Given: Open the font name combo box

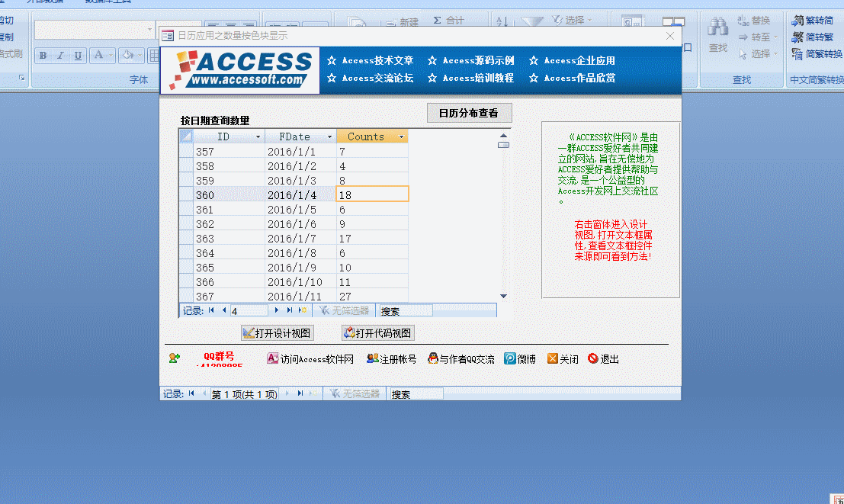Looking at the screenshot, I should coord(95,30).
